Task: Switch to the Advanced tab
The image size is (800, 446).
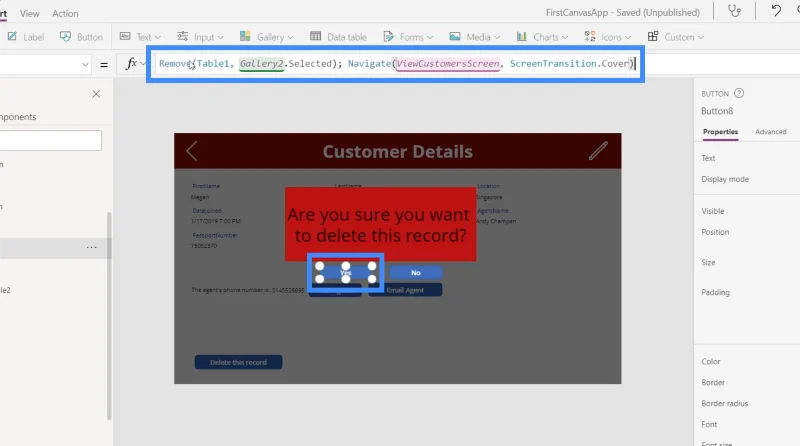Action: pyautogui.click(x=770, y=132)
